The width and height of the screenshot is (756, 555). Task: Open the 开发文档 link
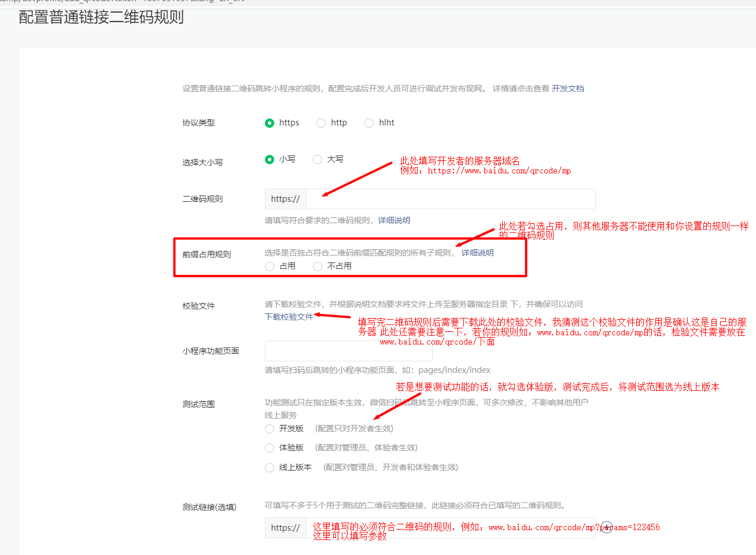point(568,88)
